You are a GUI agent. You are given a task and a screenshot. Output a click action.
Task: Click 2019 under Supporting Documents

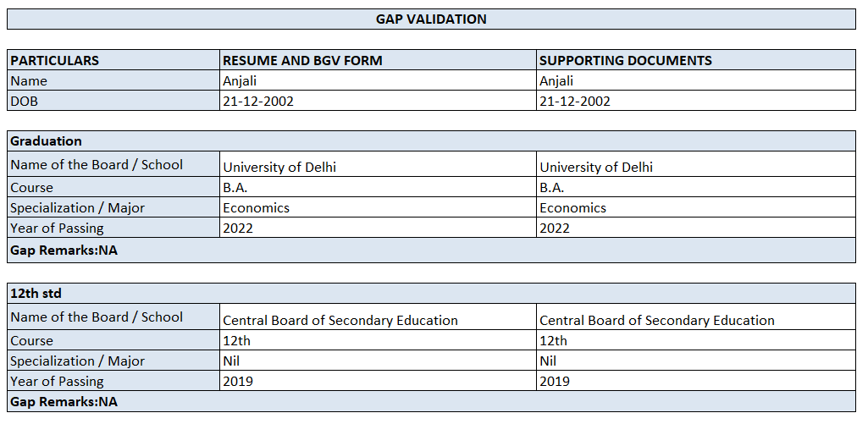click(555, 381)
